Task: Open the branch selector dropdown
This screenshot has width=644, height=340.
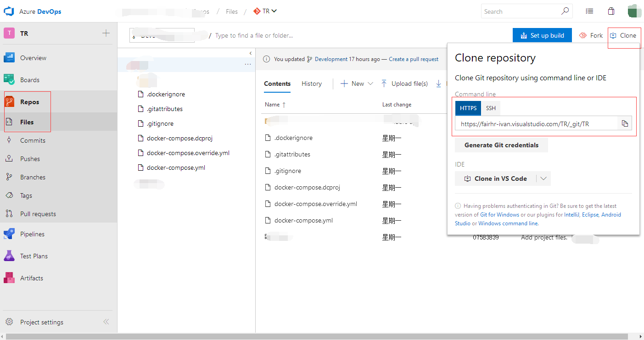Action: (162, 35)
